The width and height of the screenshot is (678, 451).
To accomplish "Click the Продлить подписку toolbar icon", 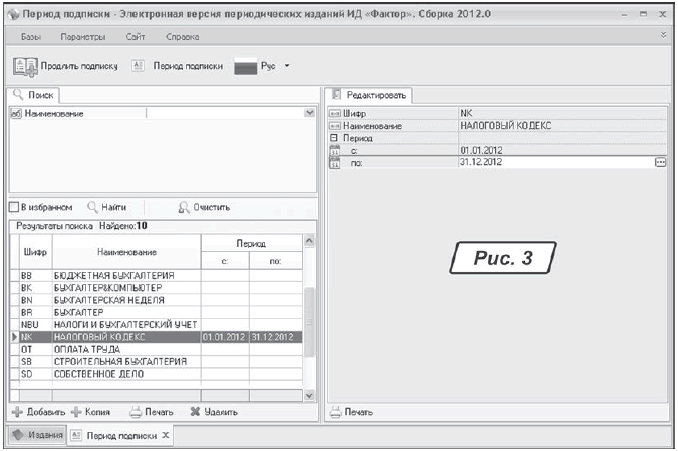I will tap(25, 66).
